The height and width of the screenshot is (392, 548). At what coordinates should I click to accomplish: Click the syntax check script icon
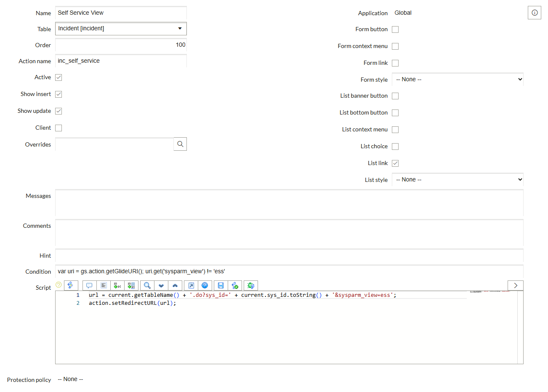coord(235,285)
